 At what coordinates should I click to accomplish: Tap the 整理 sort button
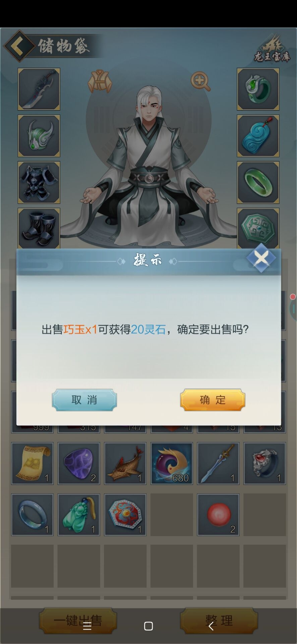pos(219,621)
